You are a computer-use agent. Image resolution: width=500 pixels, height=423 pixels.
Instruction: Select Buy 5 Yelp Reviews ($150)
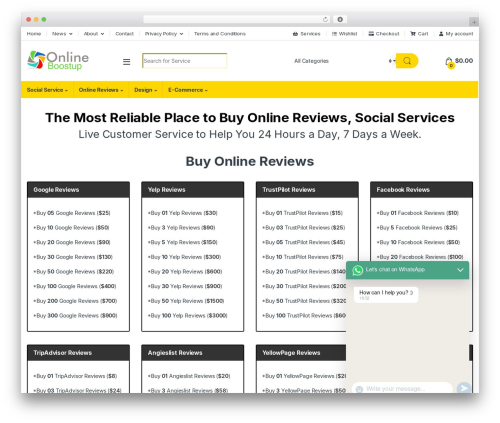[x=183, y=242]
